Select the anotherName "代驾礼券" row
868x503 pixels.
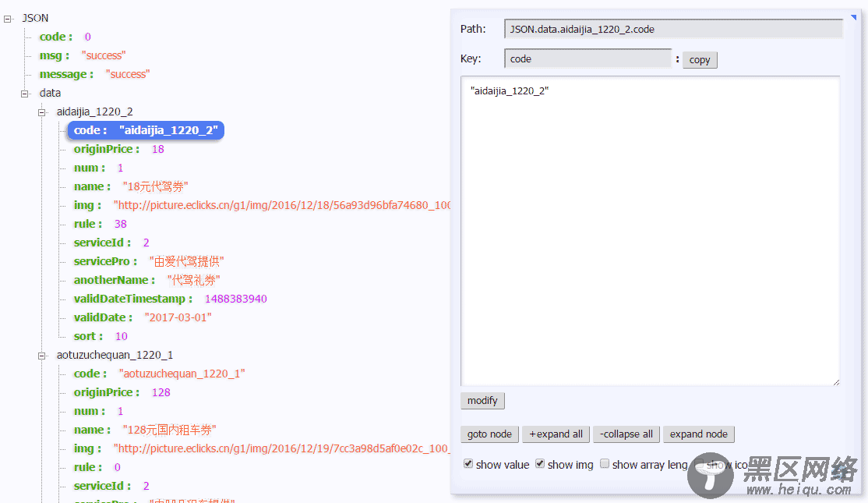146,280
